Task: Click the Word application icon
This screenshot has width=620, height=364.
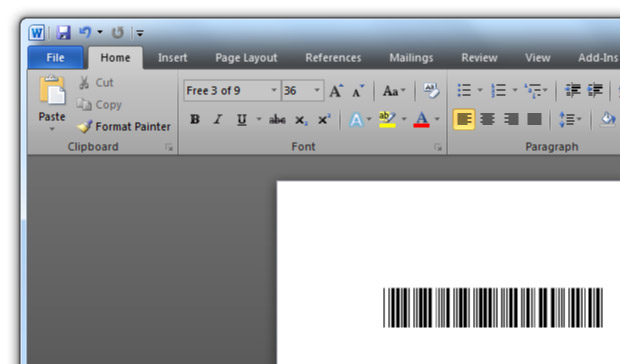Action: click(x=36, y=32)
